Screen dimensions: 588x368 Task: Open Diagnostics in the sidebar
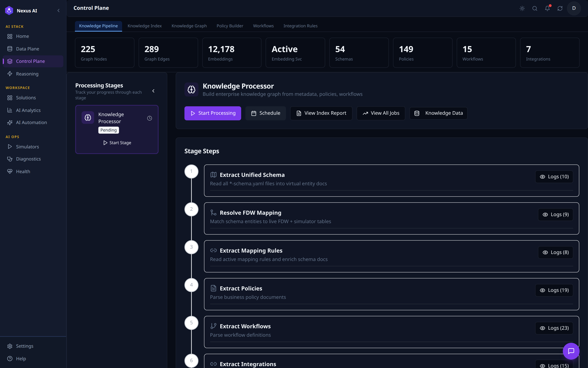pyautogui.click(x=33, y=159)
